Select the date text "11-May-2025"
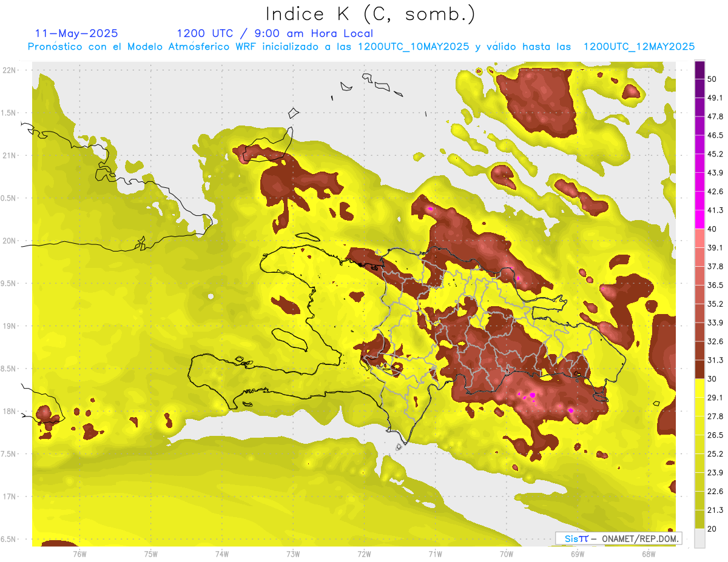Viewport: 728px width, 562px height. (76, 33)
